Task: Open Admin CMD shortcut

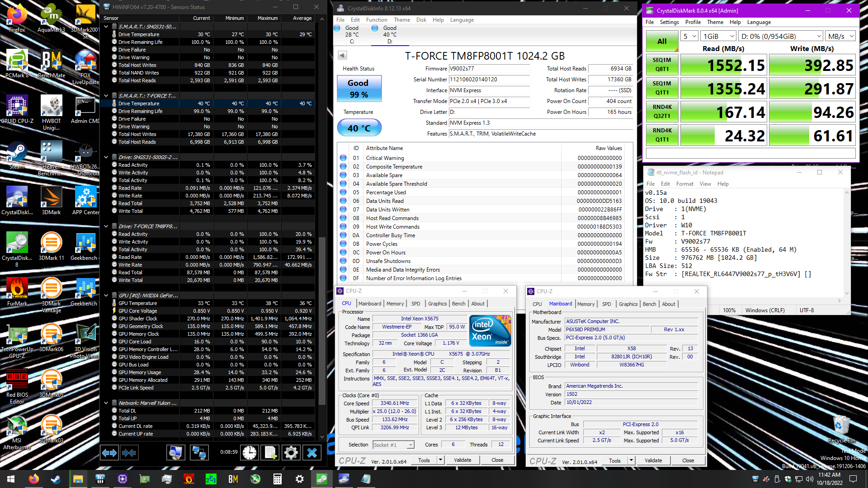Action: click(x=85, y=110)
